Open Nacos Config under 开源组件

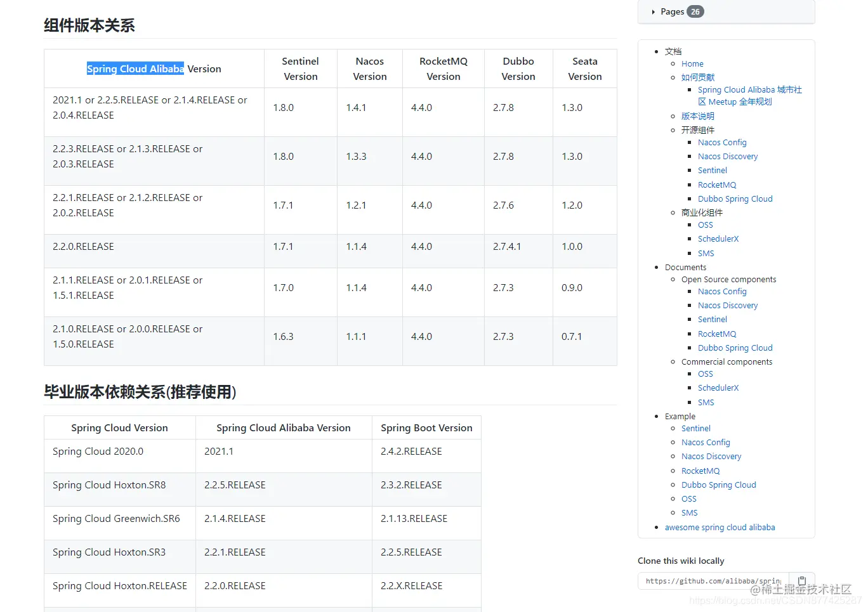[x=722, y=143]
